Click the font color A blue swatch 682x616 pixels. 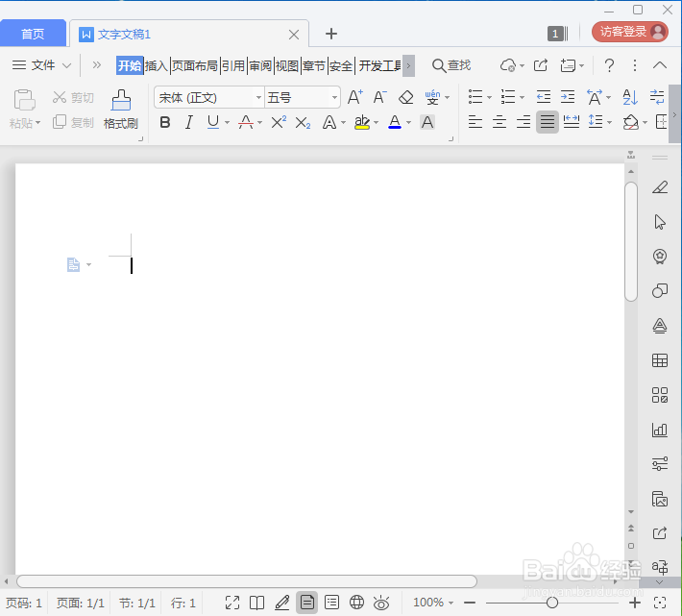[x=395, y=122]
